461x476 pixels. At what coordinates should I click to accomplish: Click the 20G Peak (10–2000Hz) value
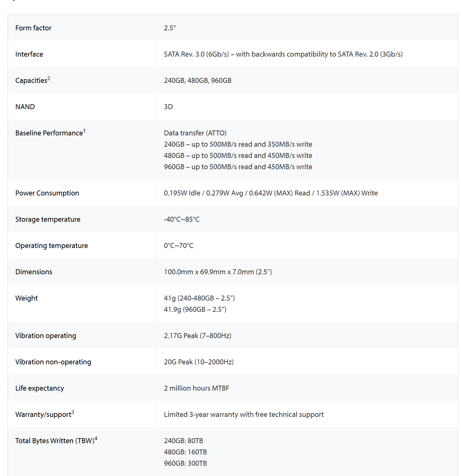[x=198, y=362]
